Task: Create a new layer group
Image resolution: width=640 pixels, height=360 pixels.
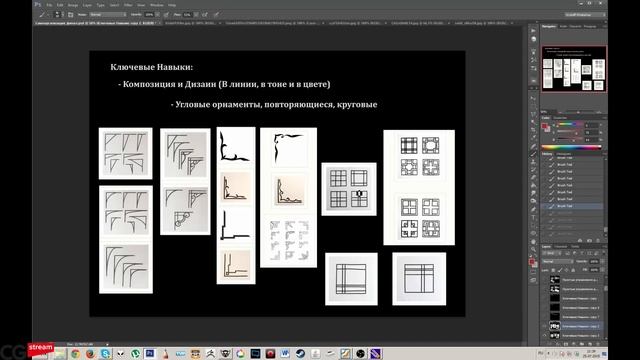Action: pos(582,344)
